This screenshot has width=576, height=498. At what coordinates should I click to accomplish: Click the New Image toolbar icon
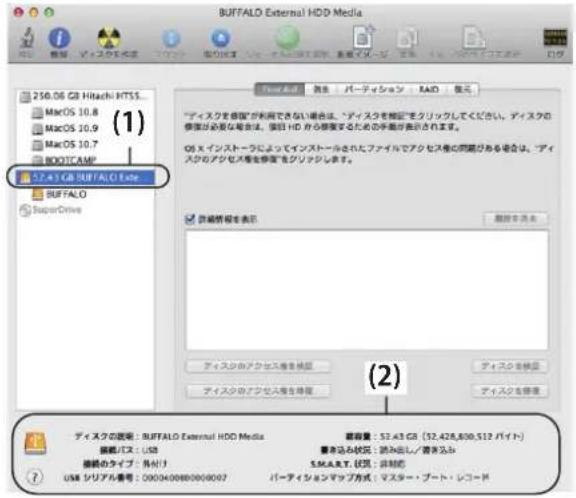(x=363, y=37)
